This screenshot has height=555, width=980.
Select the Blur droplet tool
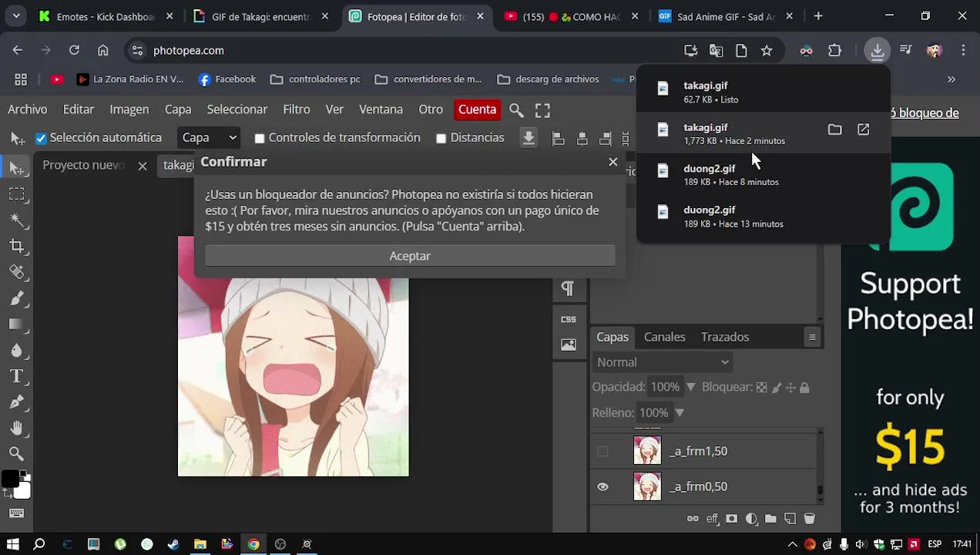[16, 351]
